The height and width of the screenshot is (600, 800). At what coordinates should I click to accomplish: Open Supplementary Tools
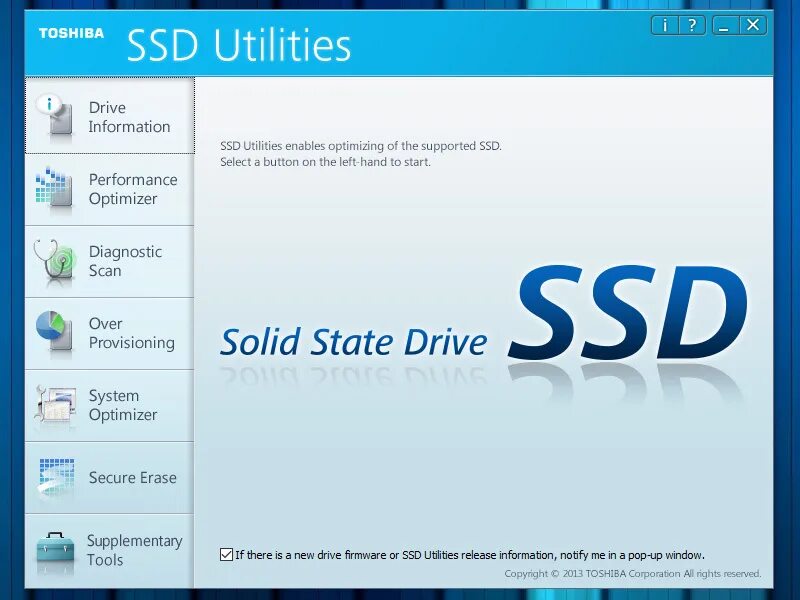110,551
